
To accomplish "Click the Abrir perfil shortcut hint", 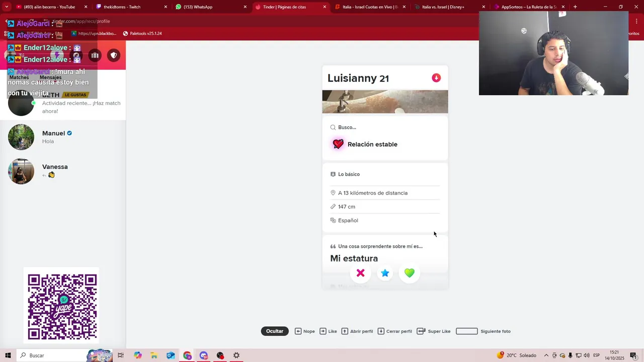I will pos(357,331).
